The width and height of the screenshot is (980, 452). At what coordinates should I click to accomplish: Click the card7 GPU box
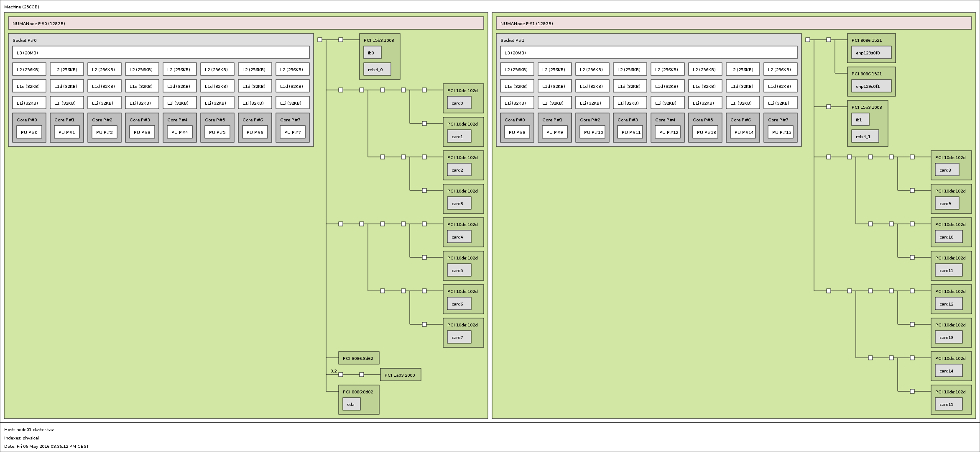coord(459,337)
